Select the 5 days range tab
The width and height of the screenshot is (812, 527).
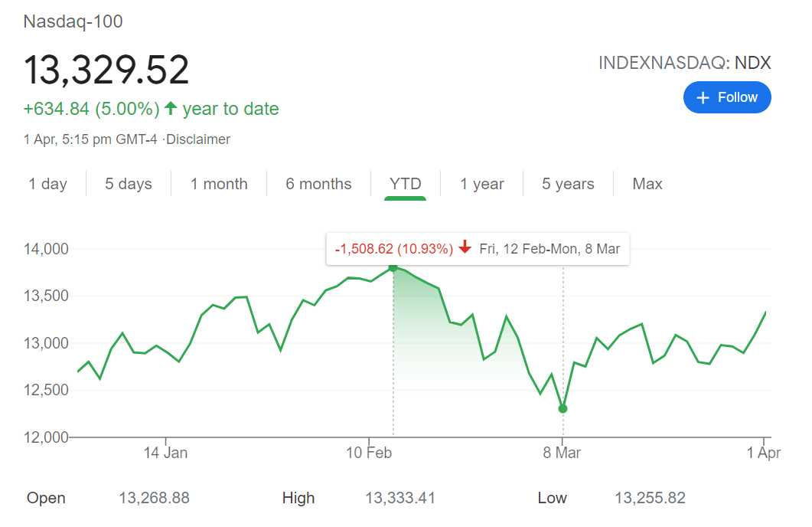click(129, 184)
